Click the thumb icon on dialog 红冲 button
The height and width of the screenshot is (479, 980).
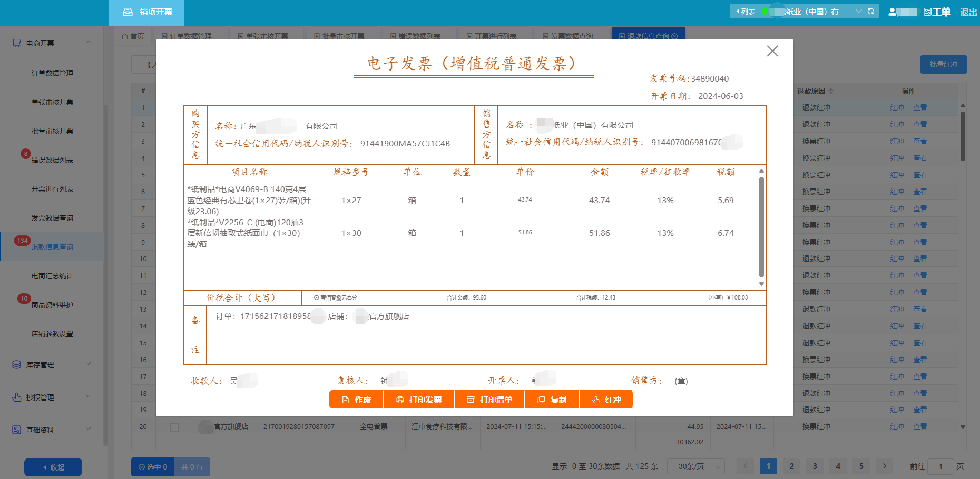[x=596, y=400]
